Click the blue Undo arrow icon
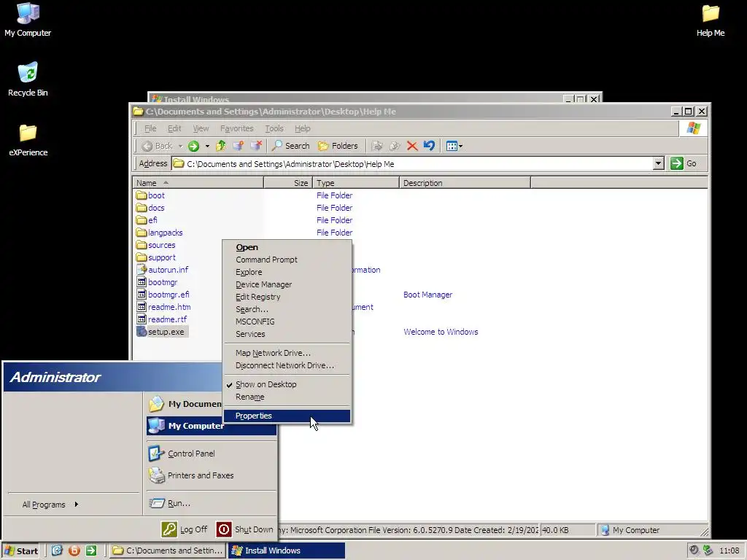The width and height of the screenshot is (747, 560). [x=429, y=146]
